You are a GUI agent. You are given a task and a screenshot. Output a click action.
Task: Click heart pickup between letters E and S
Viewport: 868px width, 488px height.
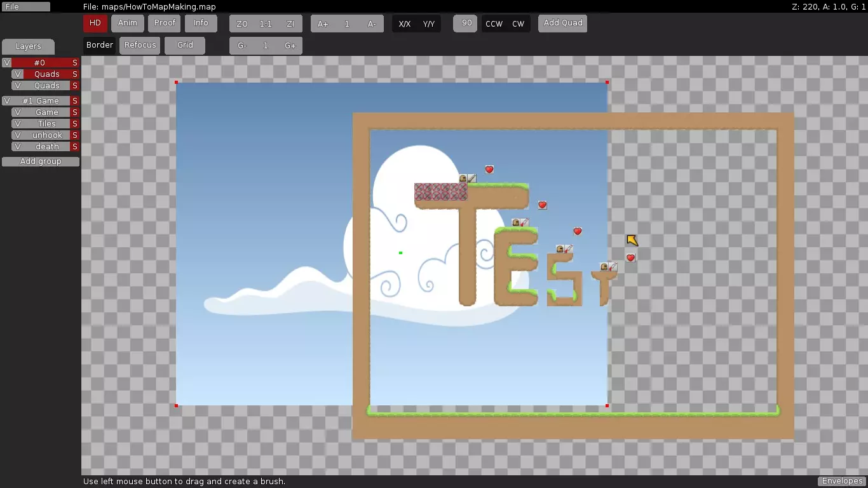tap(578, 231)
